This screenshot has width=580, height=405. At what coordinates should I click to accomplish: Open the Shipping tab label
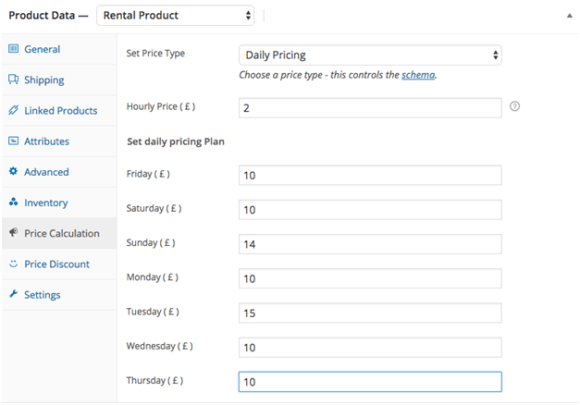44,80
